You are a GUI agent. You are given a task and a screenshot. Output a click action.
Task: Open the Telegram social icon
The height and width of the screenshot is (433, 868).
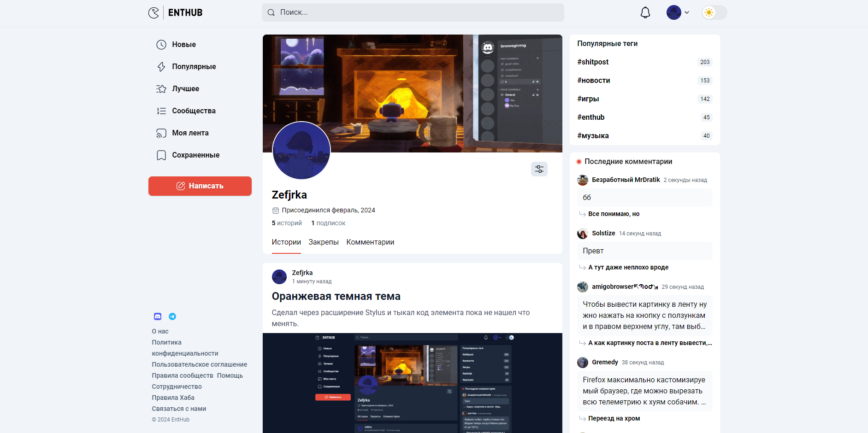(172, 316)
